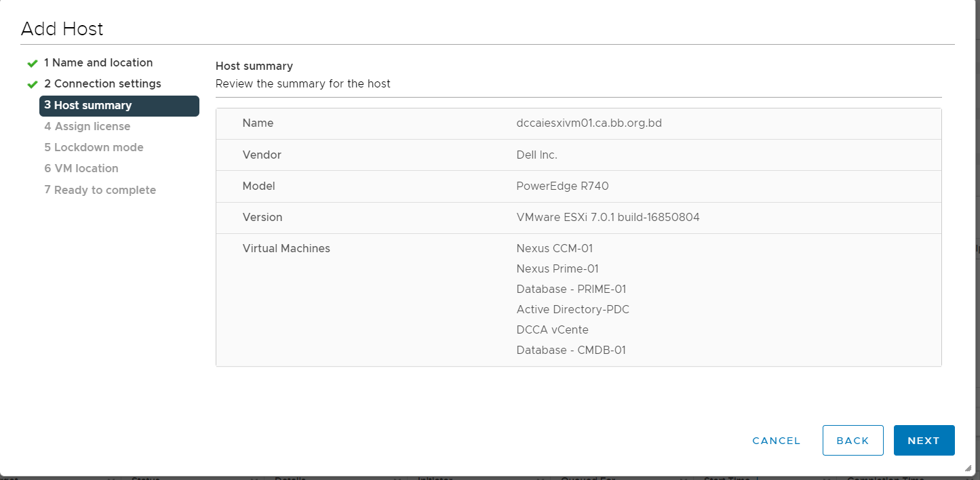
Task: Click the NEXT button
Action: click(x=924, y=441)
